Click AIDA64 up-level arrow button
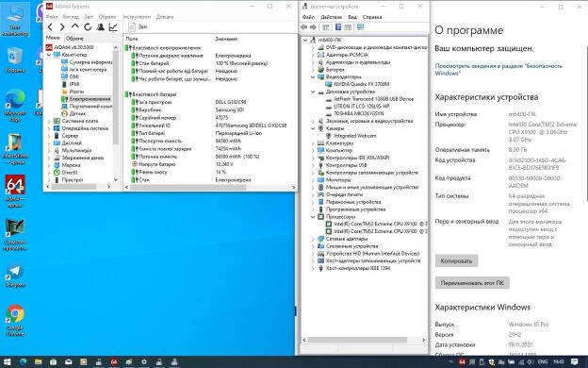Viewport: 588px width, 368px height. click(x=75, y=26)
